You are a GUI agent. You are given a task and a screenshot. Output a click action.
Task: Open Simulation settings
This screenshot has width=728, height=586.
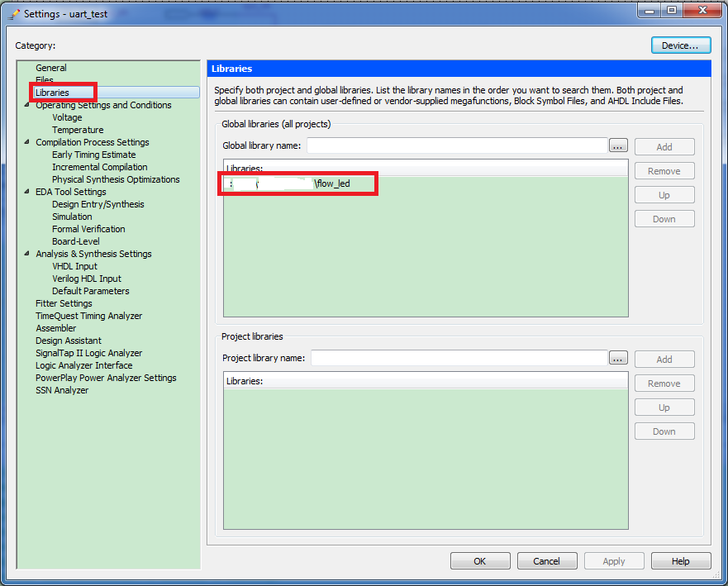(x=72, y=217)
